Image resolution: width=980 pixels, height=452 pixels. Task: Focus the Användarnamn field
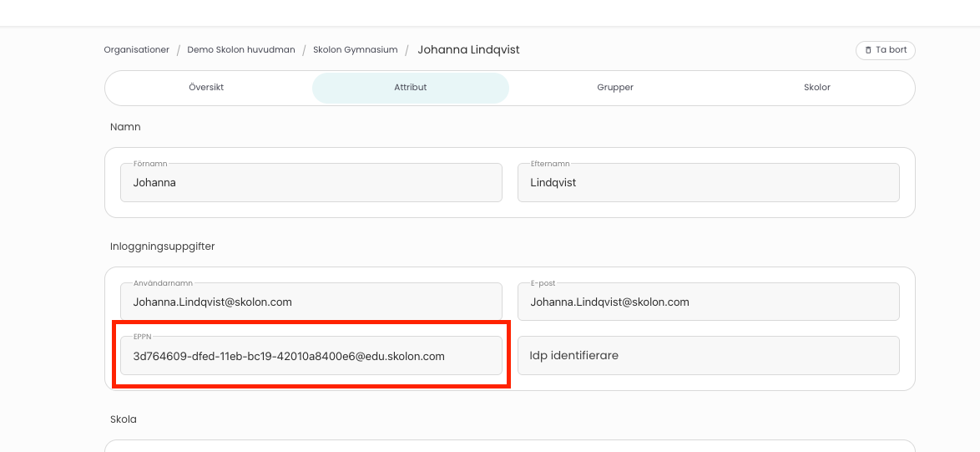tap(311, 302)
